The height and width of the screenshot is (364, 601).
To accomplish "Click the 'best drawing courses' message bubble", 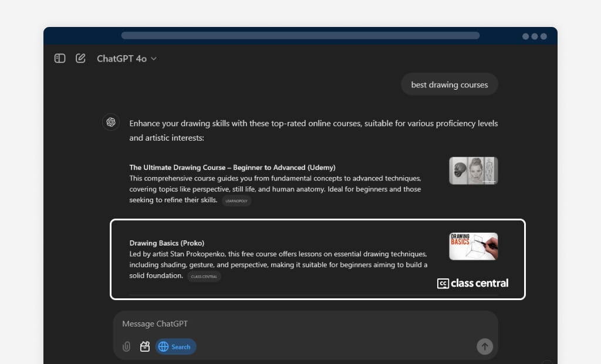I will (x=449, y=84).
